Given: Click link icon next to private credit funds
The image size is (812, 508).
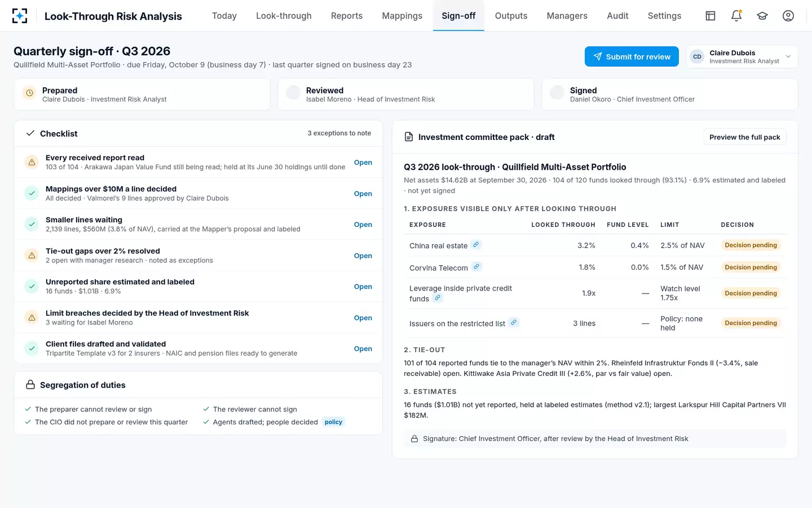Looking at the screenshot, I should (438, 297).
